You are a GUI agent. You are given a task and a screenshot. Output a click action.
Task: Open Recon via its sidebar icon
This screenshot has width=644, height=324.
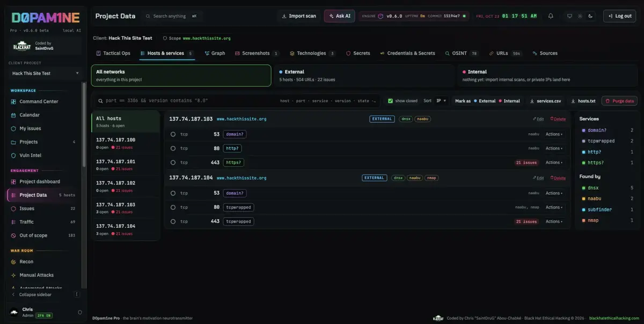(x=14, y=262)
